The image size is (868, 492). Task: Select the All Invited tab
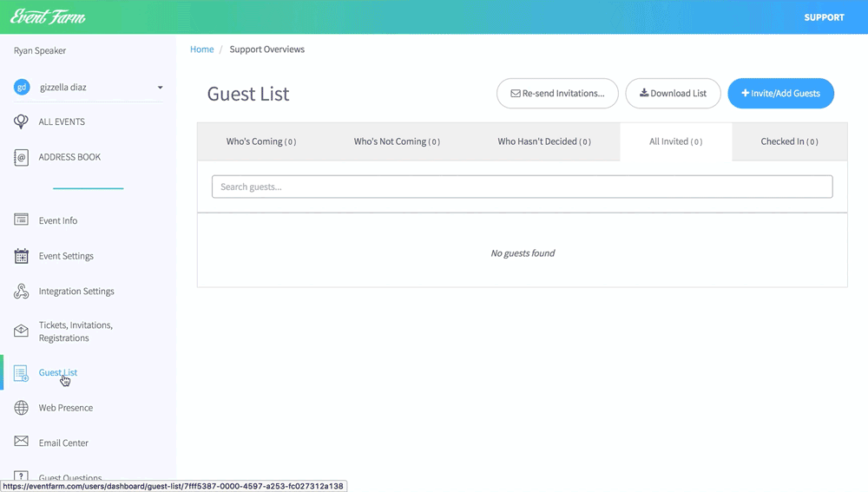pyautogui.click(x=676, y=141)
